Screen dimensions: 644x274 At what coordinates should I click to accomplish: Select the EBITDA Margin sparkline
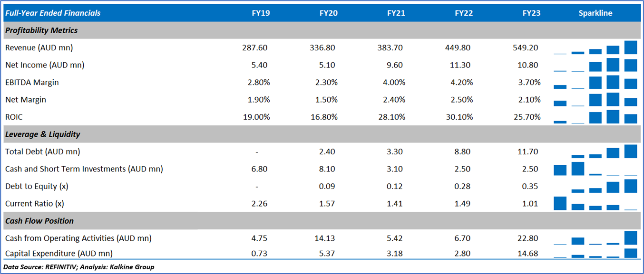tap(595, 82)
